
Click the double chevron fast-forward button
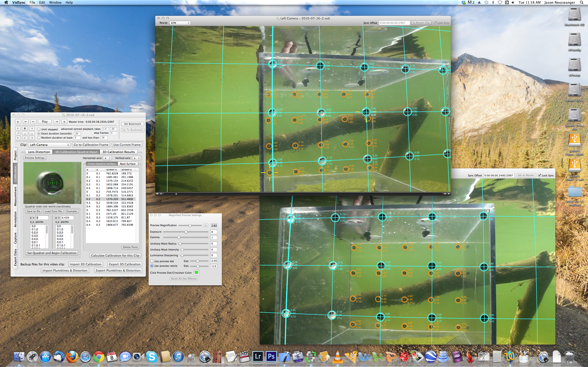click(32, 133)
